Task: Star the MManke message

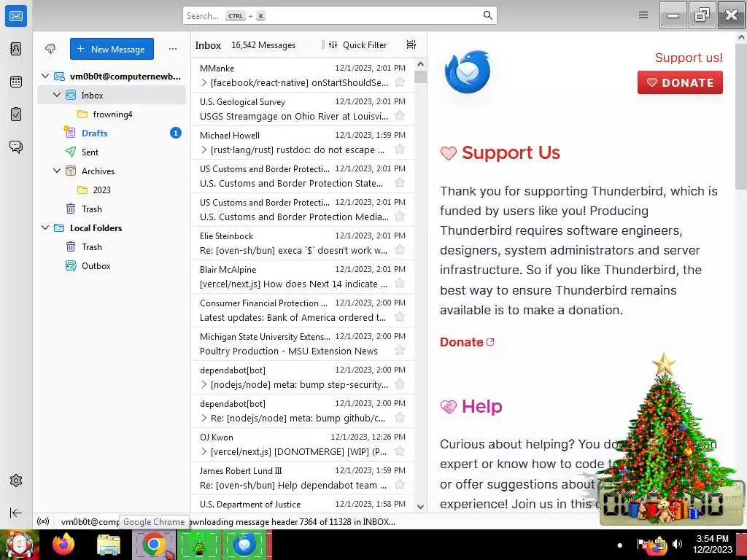Action: [400, 82]
